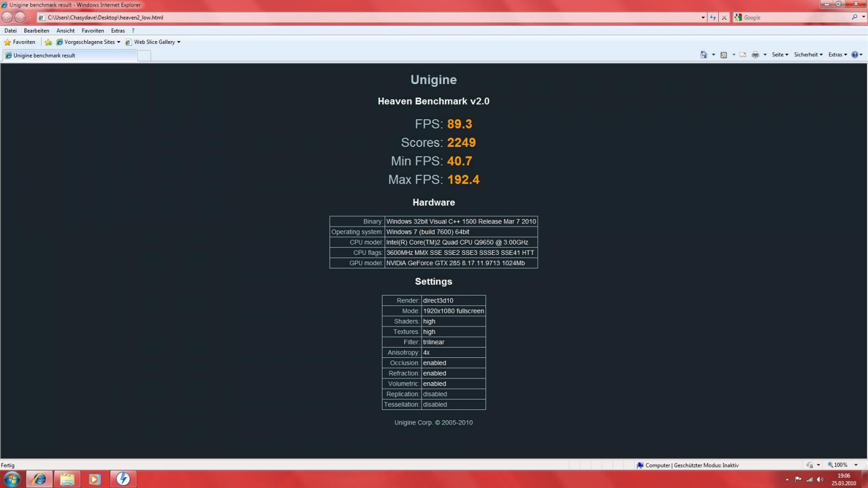This screenshot has height=488, width=868.
Task: Open the Windows Start menu orb
Action: [12, 479]
